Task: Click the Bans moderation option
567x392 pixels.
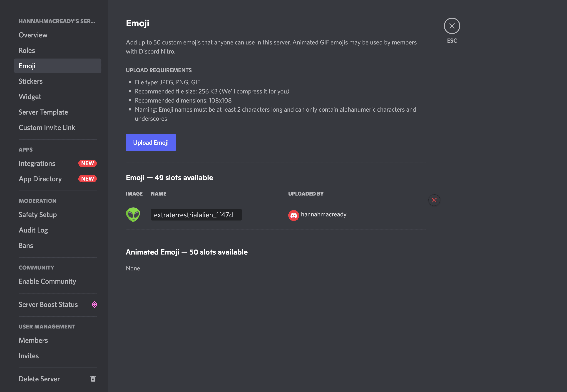Action: pos(25,245)
